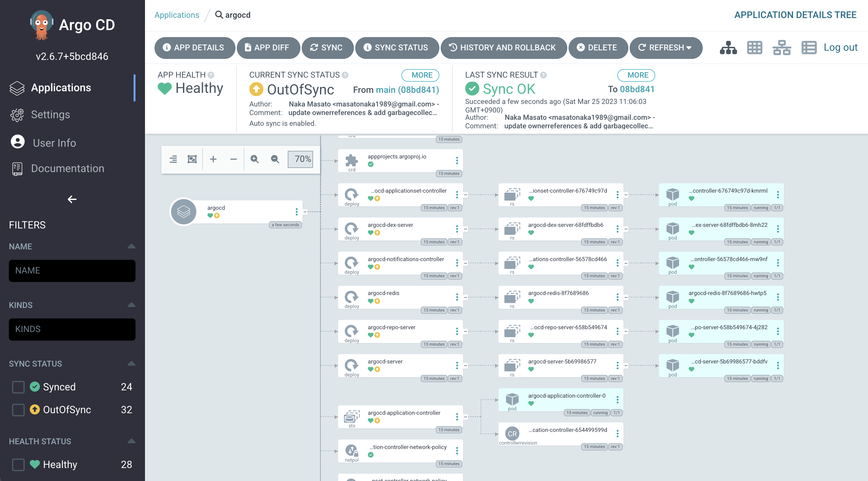Open main (08bd841) revision link
Image resolution: width=868 pixels, height=481 pixels.
coord(407,90)
